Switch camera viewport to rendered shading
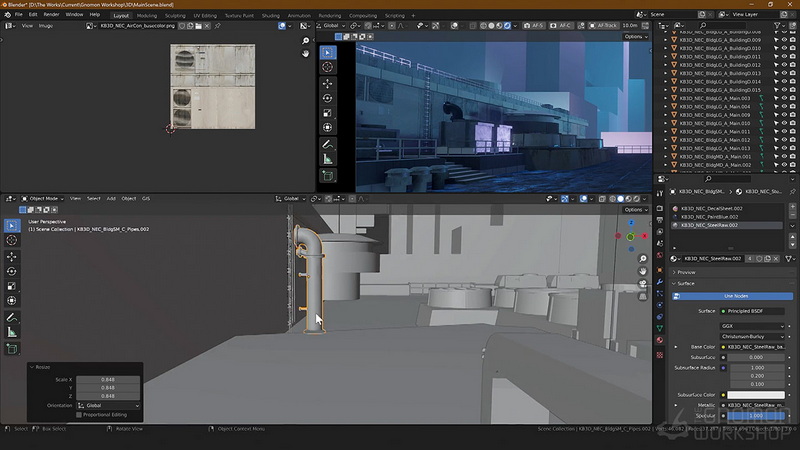Screen dimensions: 800x450 (507, 26)
